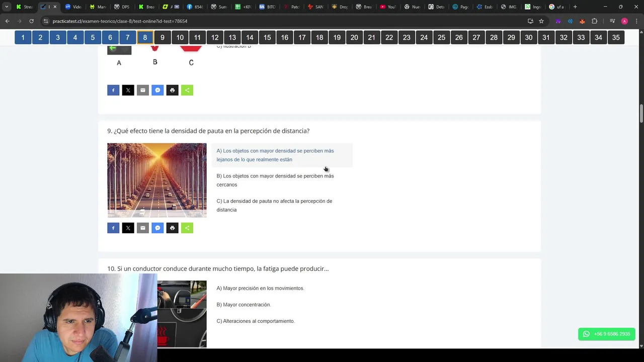Open WhatsApp chat +56 9 6586 2935
Screen dimensions: 644x362
(x=607, y=334)
